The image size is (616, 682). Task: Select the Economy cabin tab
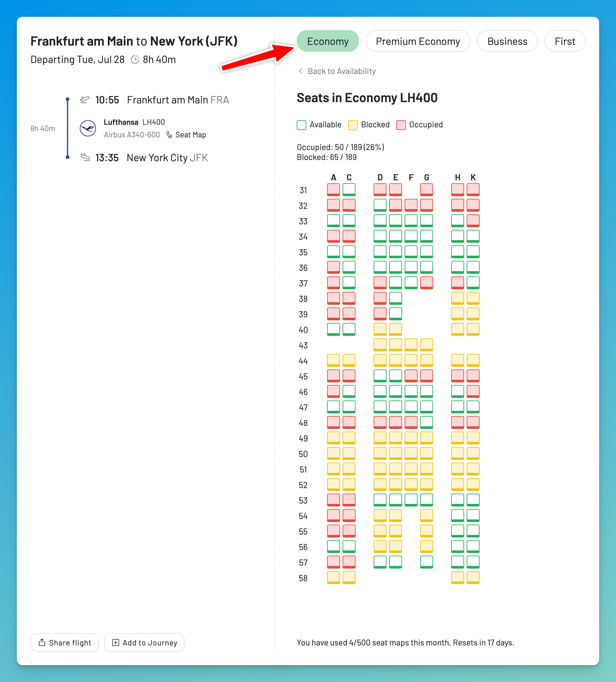(x=327, y=41)
